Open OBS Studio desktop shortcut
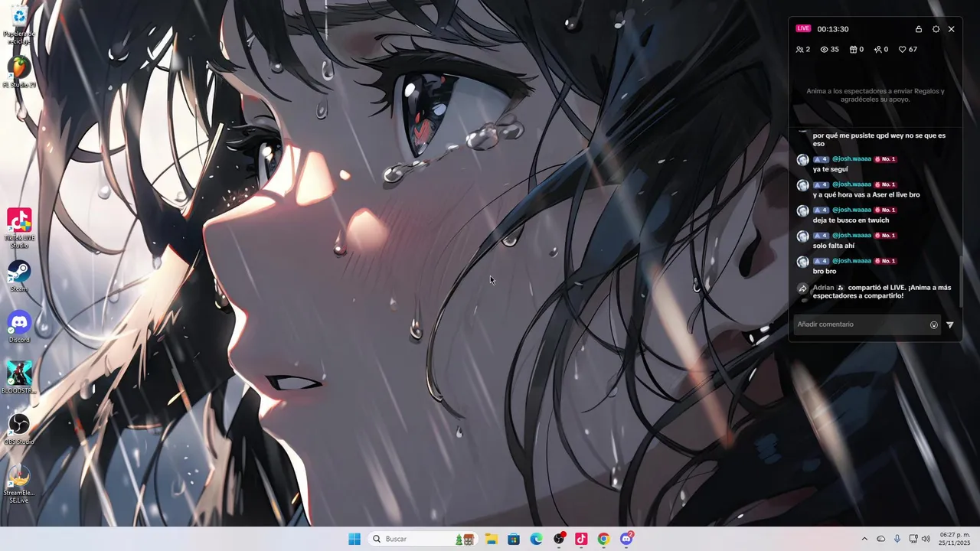Screen dimensions: 980x551 (x=19, y=429)
